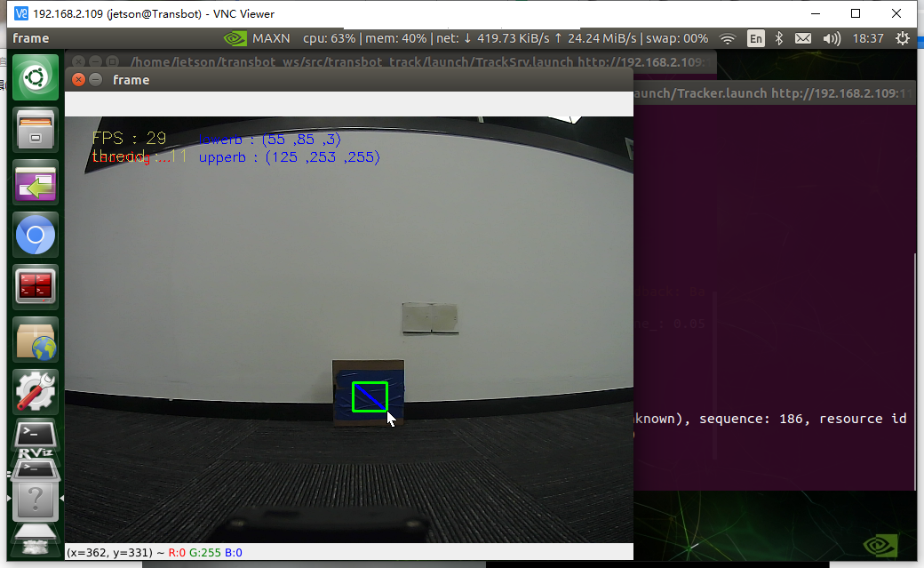The image size is (924, 568).
Task: Click the "R:0" value in the status bar
Action: [177, 553]
